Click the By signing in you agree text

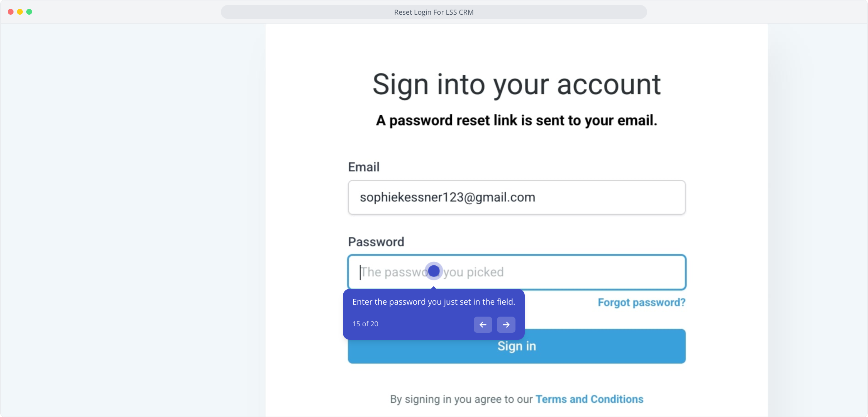(x=461, y=399)
